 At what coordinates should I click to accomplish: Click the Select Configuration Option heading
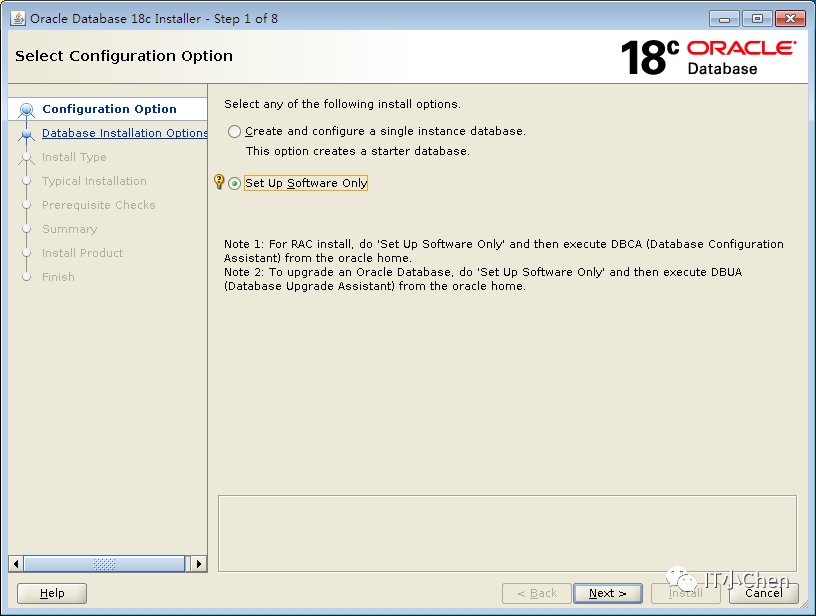124,56
